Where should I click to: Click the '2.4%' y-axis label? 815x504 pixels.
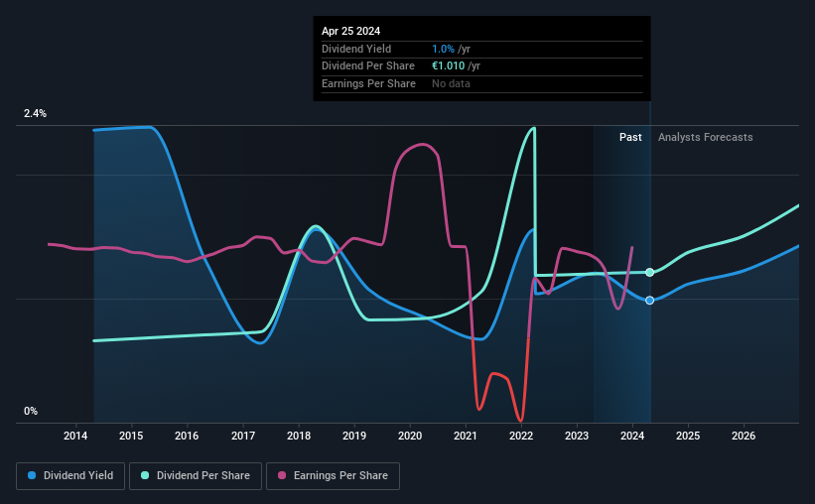35,113
